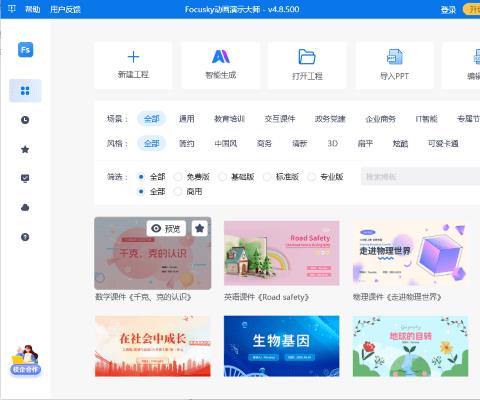Click the plus icon for 新建工程
Viewport: 480px width, 400px height.
(x=133, y=57)
